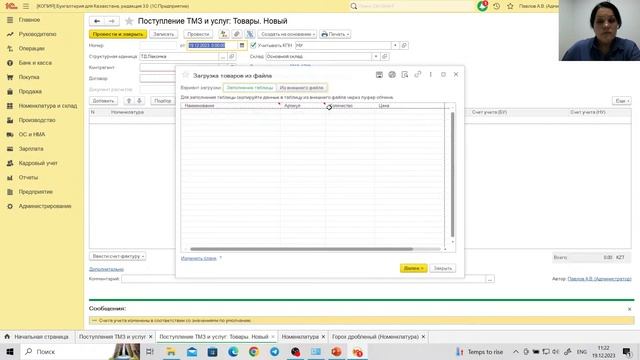
Task: Open Microsoft Edge from the taskbar
Action: [233, 351]
